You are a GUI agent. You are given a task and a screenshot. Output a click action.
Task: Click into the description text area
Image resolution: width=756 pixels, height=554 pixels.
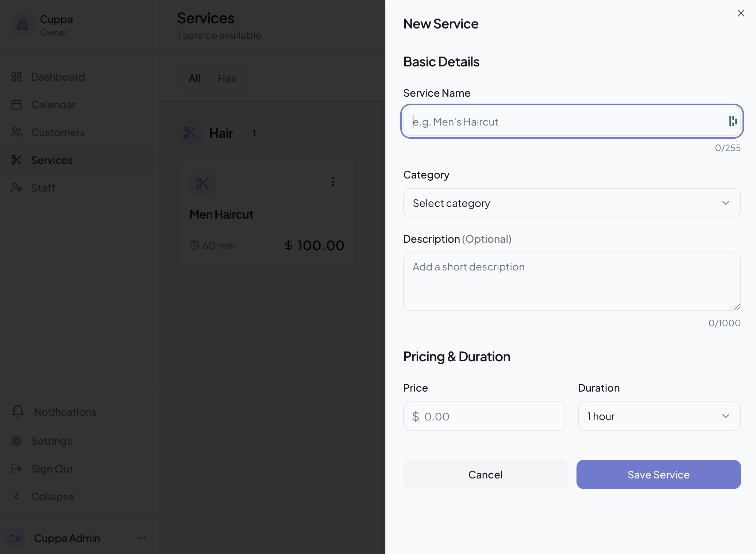(x=572, y=282)
